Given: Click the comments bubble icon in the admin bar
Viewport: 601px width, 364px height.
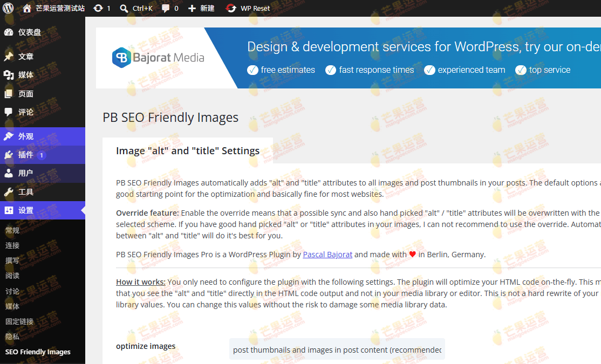Looking at the screenshot, I should [166, 9].
